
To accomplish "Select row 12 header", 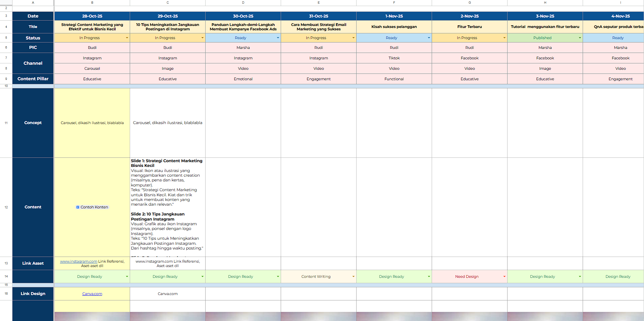I will click(6, 207).
